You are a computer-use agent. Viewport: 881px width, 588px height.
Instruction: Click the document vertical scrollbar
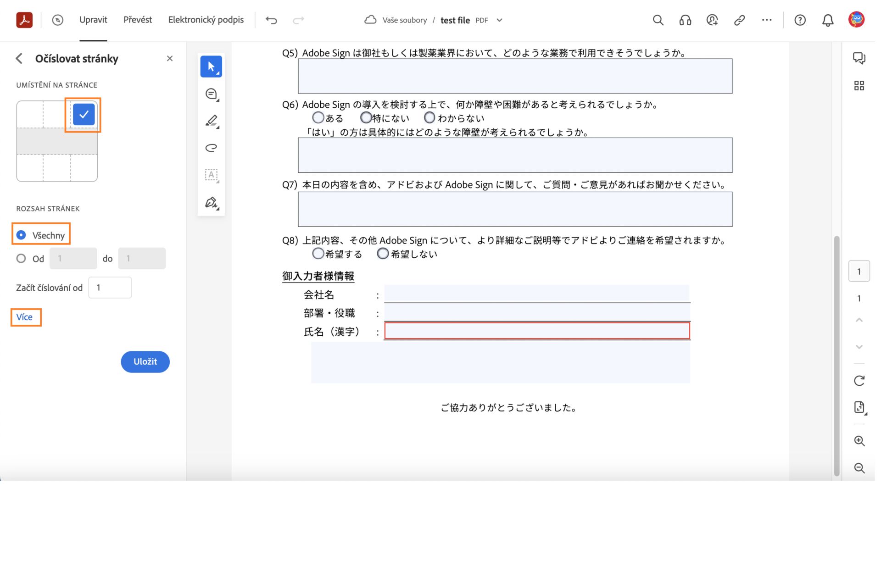click(x=837, y=356)
